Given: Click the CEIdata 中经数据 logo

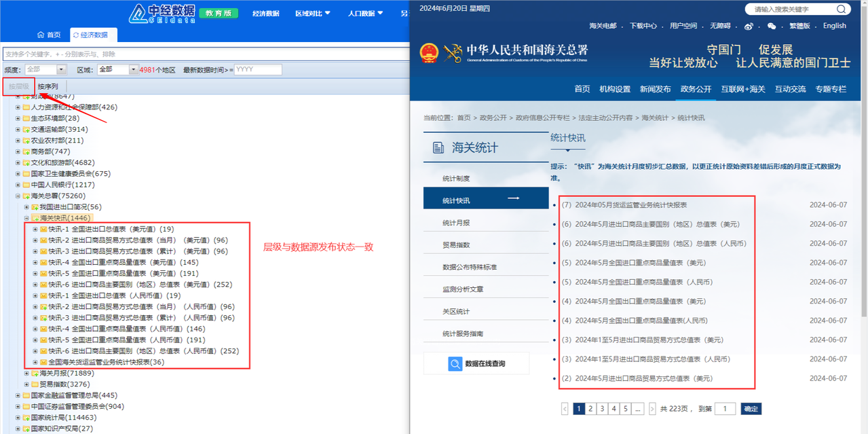Looking at the screenshot, I should tap(163, 12).
